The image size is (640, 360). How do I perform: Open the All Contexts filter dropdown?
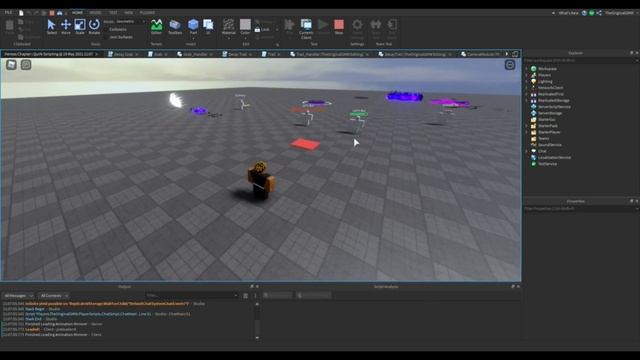[54, 296]
